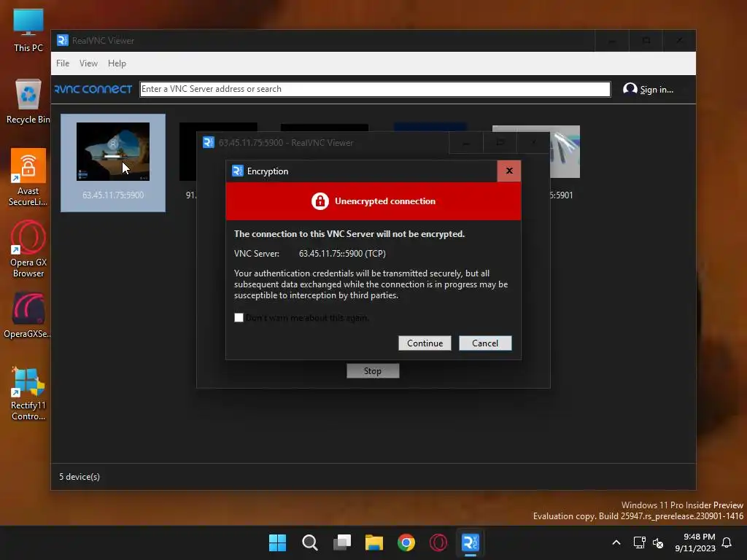
Task: Open the File menu in RealVNC Viewer
Action: tap(63, 63)
